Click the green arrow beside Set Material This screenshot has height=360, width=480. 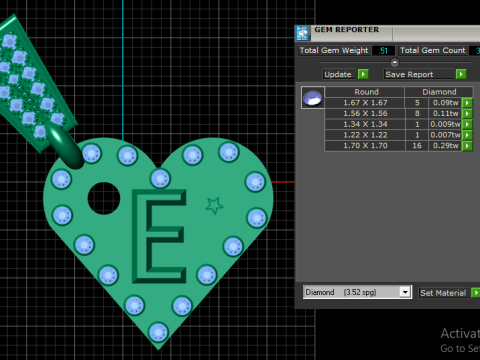click(476, 293)
